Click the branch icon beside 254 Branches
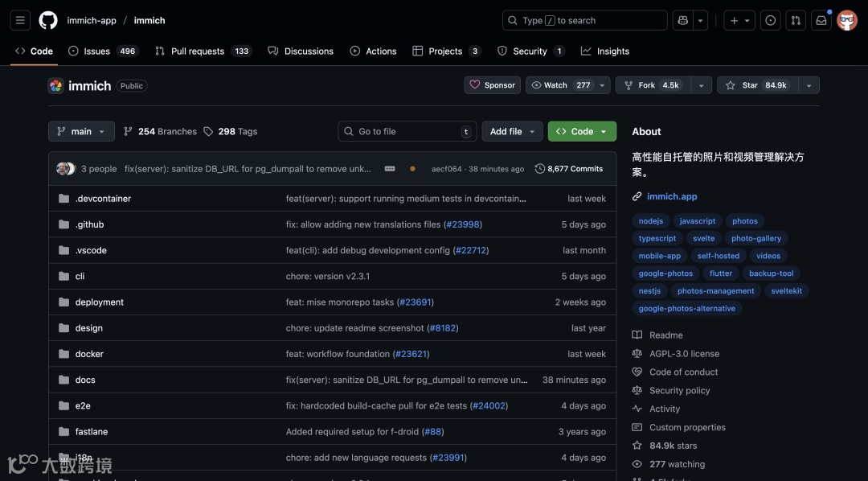This screenshot has height=481, width=868. 128,131
